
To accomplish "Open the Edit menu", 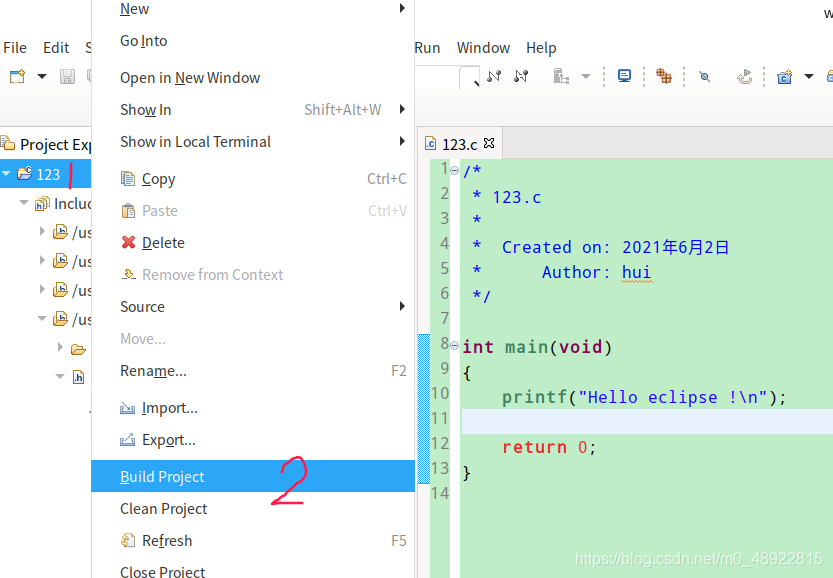I will click(56, 48).
